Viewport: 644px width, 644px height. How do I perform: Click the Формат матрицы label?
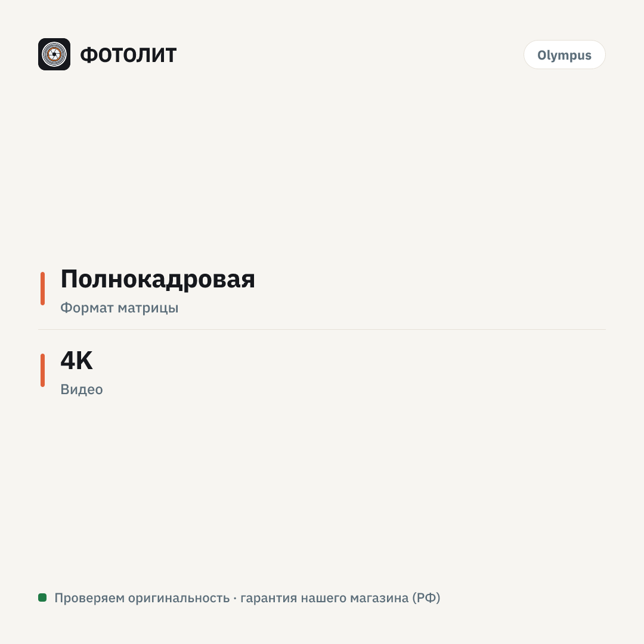click(119, 308)
